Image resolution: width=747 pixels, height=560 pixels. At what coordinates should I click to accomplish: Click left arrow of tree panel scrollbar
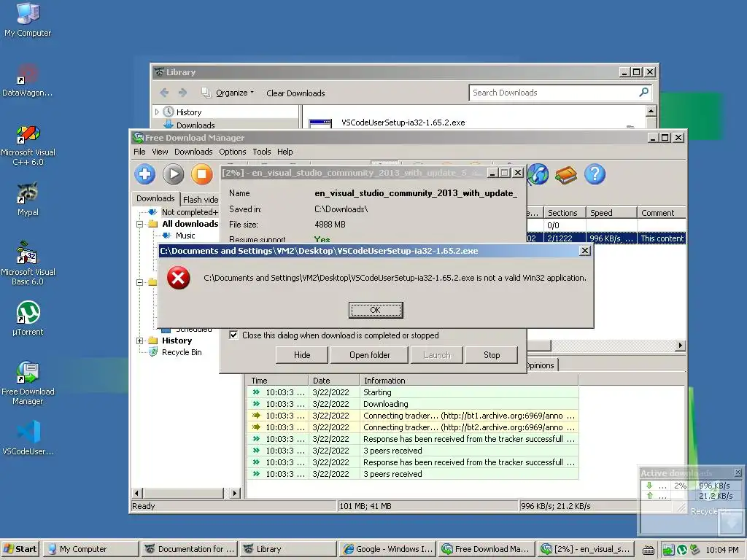[x=137, y=493]
